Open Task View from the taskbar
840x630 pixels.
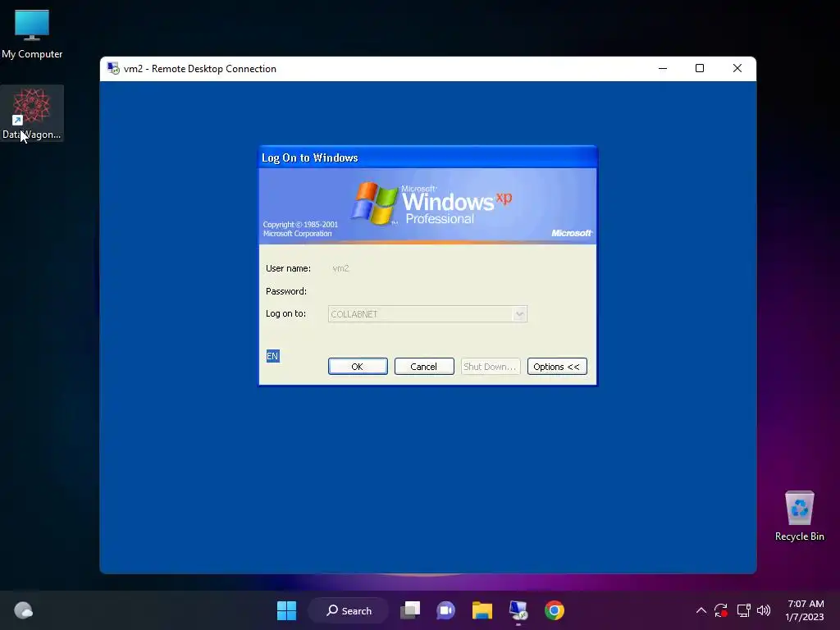410,610
